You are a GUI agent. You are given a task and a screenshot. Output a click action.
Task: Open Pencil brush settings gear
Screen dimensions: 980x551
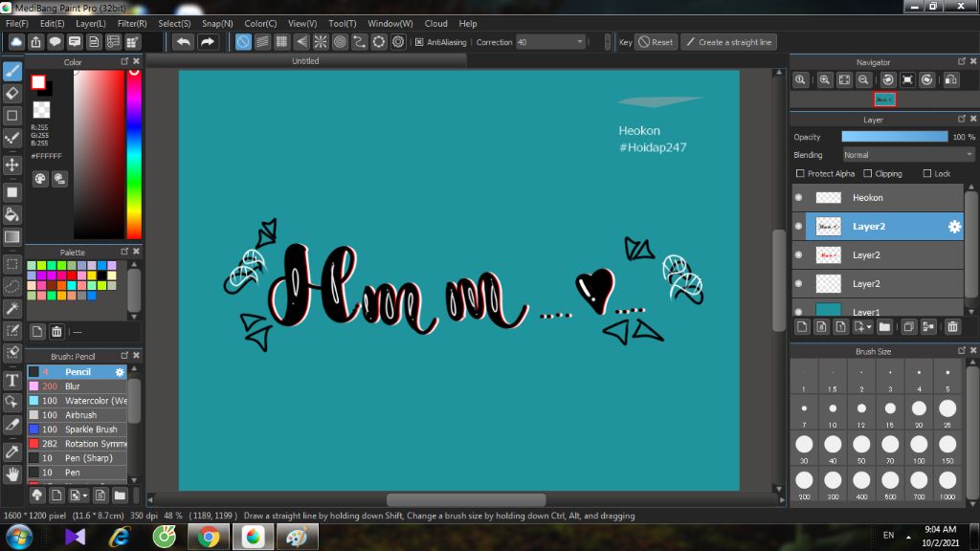[x=120, y=372]
